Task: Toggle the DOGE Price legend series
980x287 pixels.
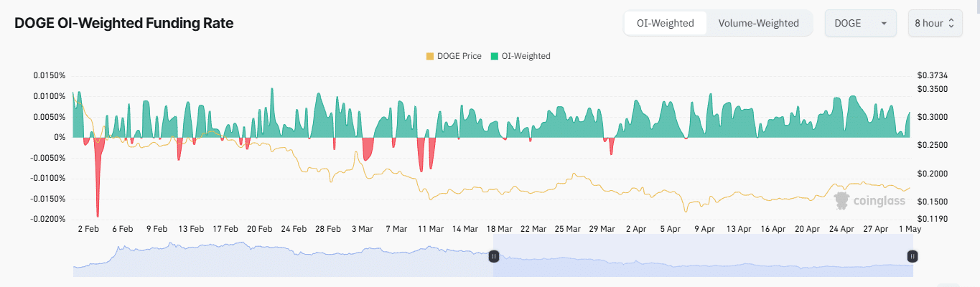Action: (x=454, y=56)
